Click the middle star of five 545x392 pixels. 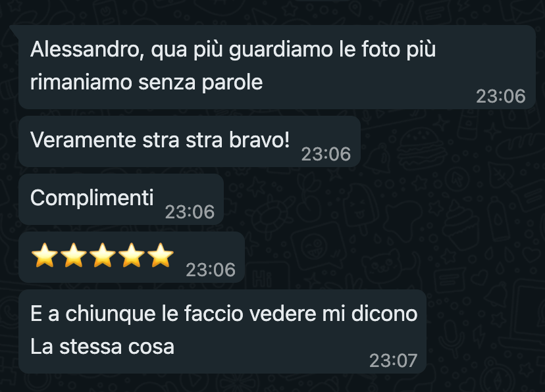click(103, 256)
